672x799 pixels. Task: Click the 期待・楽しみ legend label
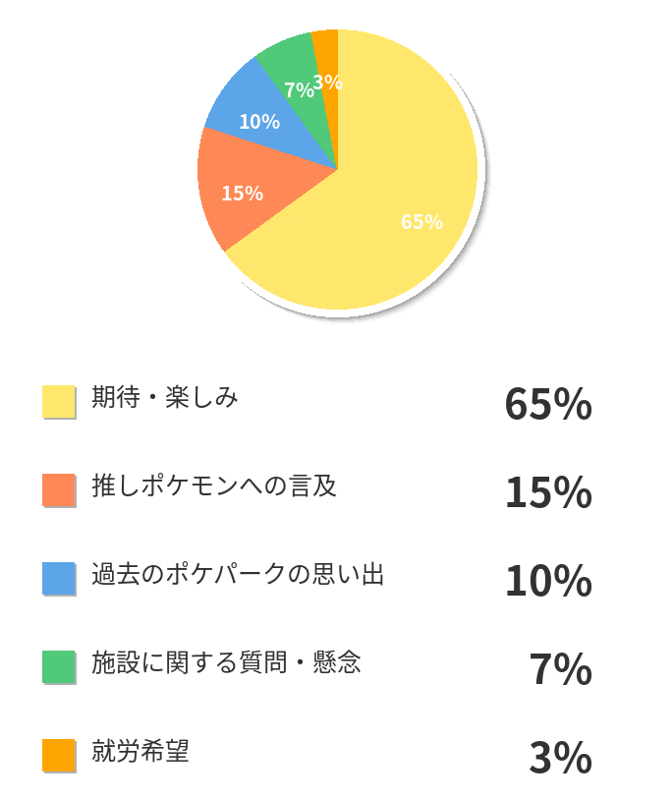[165, 398]
